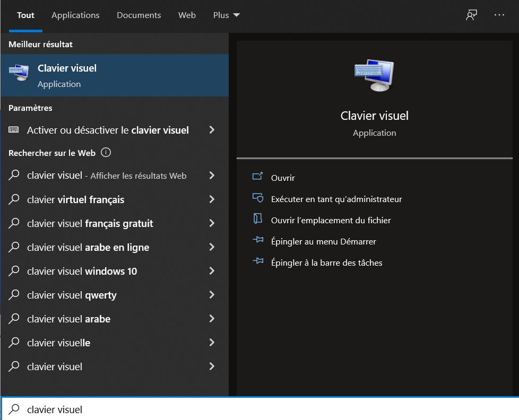Expand chevron next to clavier virtuel français
The width and height of the screenshot is (519, 420).
tap(212, 199)
